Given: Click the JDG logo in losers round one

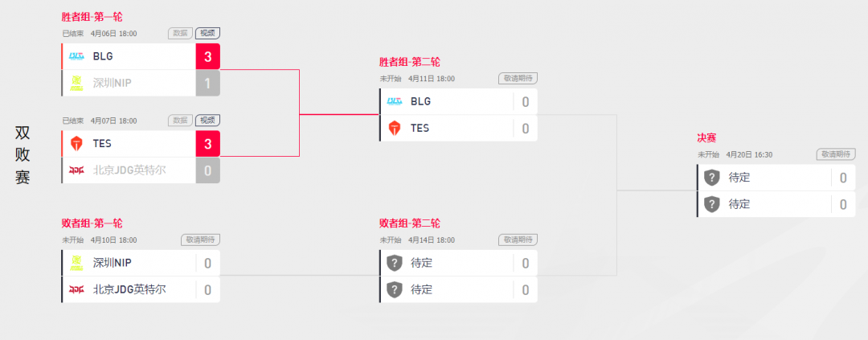Looking at the screenshot, I should [76, 289].
